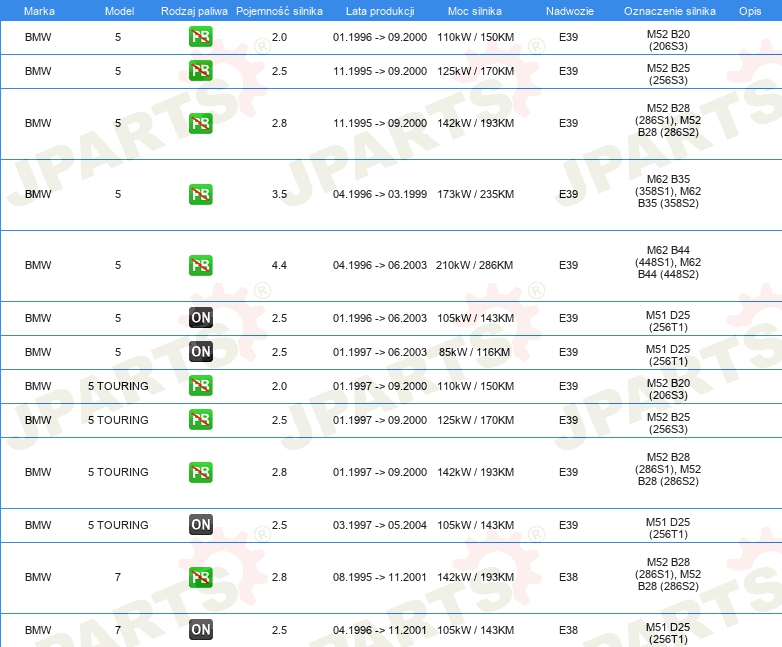Viewport: 782px width, 647px height.
Task: Click petrol icon in BMW 5 3.5 row
Action: click(200, 194)
